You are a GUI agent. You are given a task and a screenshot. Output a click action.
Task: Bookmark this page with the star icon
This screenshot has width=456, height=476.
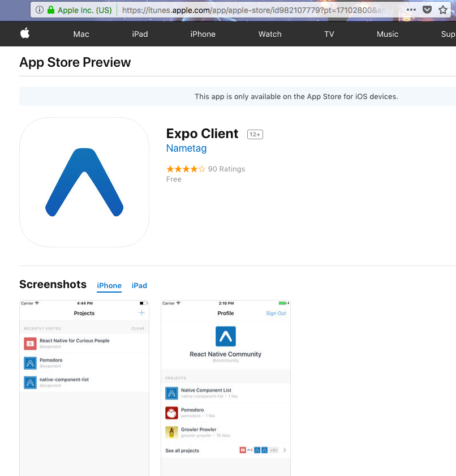(x=443, y=10)
